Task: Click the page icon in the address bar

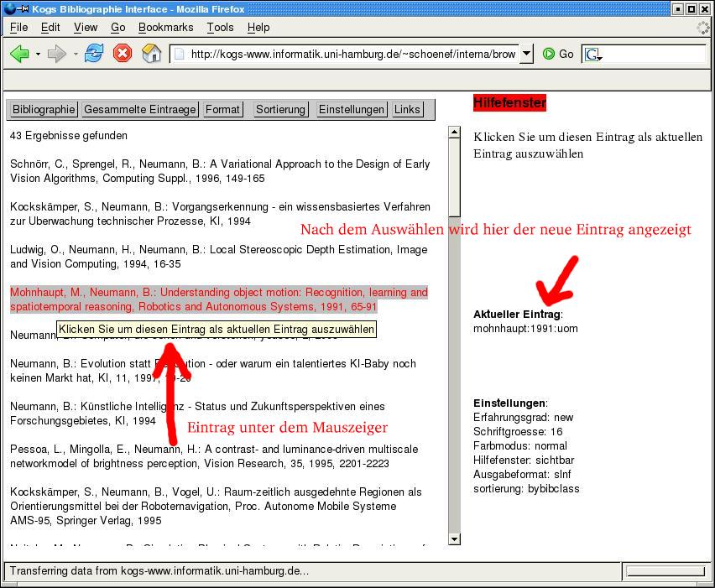Action: [180, 55]
